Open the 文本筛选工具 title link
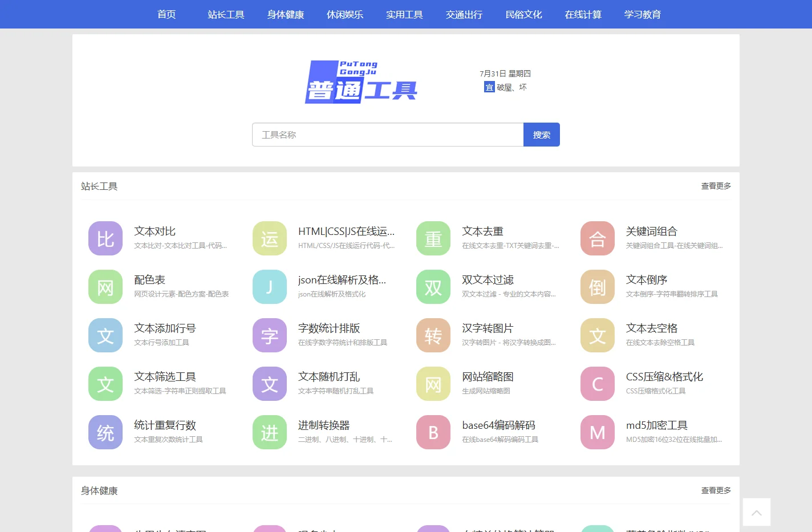The width and height of the screenshot is (812, 532). point(165,376)
